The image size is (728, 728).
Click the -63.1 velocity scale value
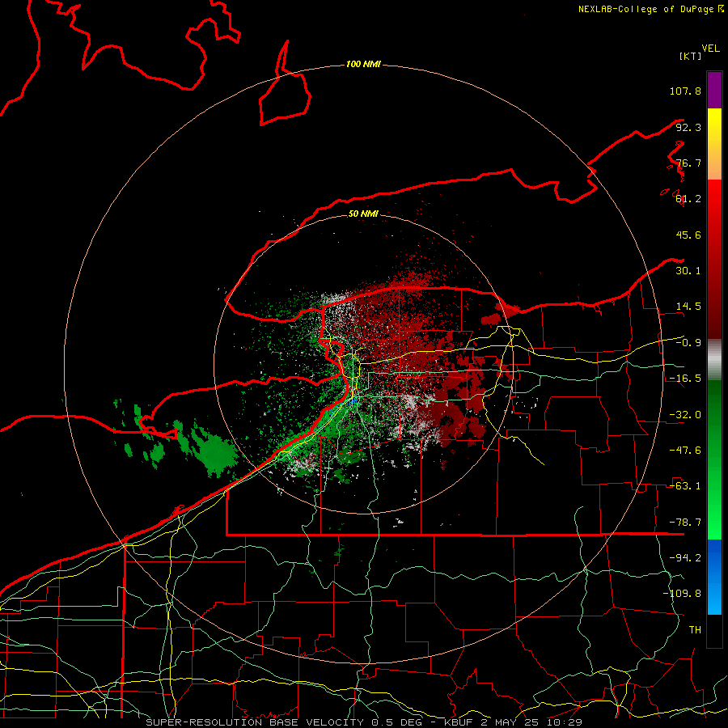(685, 486)
